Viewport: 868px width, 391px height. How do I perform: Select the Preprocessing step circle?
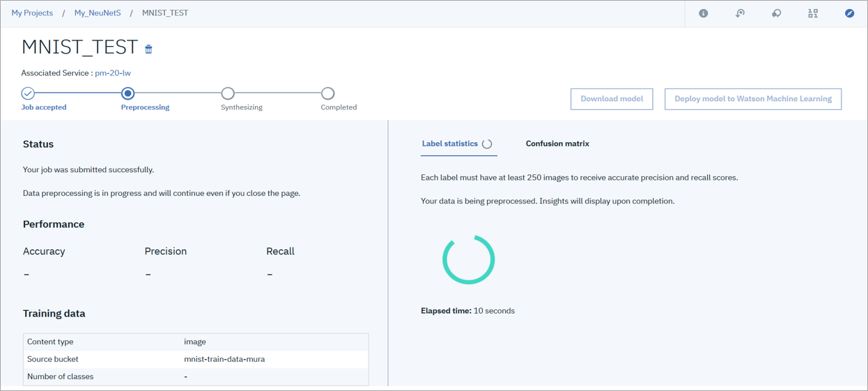pyautogui.click(x=127, y=93)
